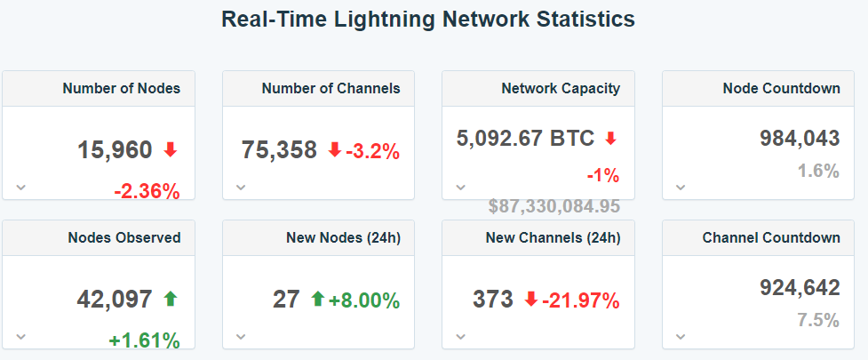
Task: Click red down arrow beside 15,960 nodes
Action: pos(171,149)
